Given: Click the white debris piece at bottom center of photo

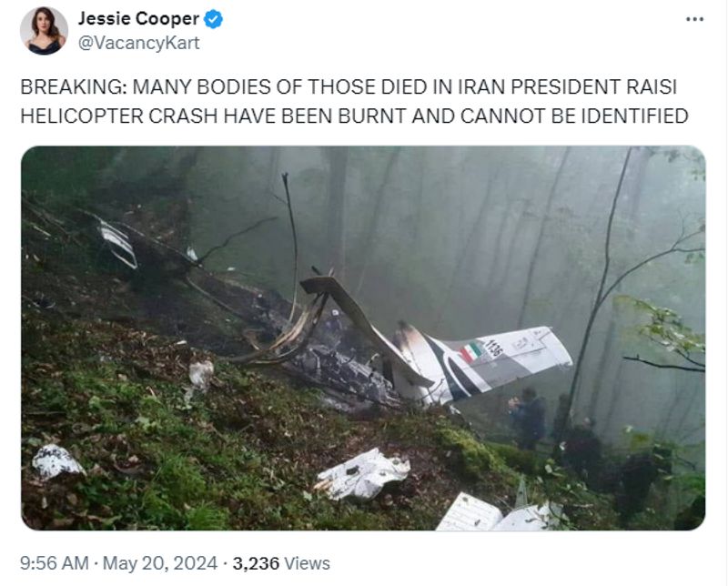Looking at the screenshot, I should tap(362, 474).
